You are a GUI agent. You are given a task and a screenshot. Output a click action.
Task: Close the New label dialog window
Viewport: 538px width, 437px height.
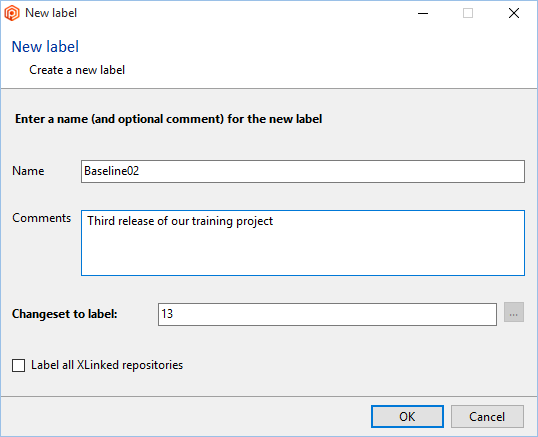514,13
